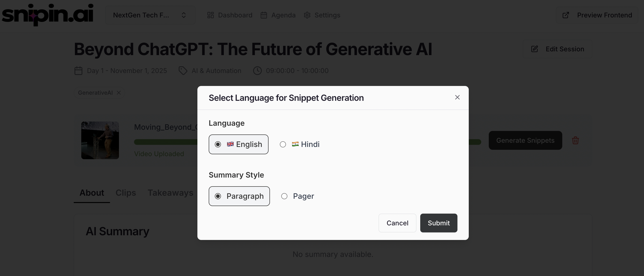Click the calendar icon beside Day 1
The image size is (644, 276).
pyautogui.click(x=78, y=71)
